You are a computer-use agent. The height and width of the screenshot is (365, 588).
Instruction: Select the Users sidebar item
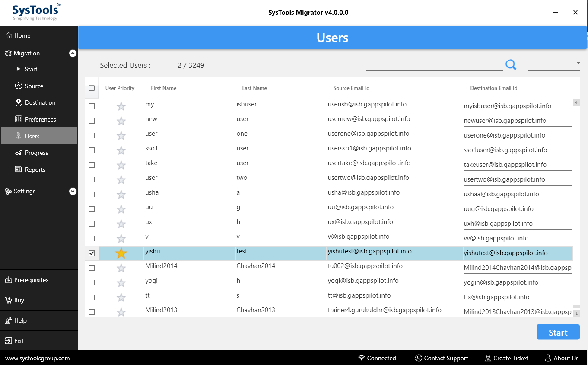(39, 136)
